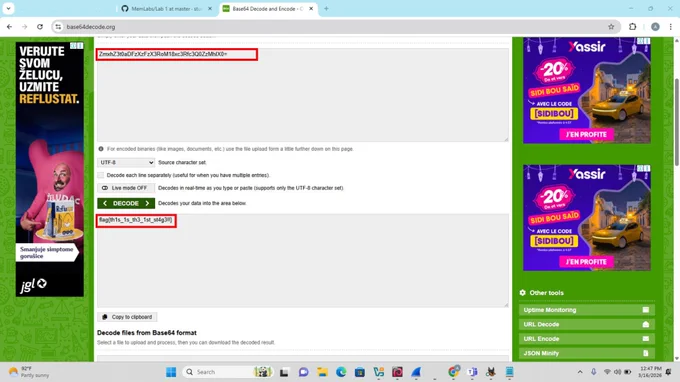680x382 pixels.
Task: Open the chat app on taskbar
Action: [x=303, y=372]
